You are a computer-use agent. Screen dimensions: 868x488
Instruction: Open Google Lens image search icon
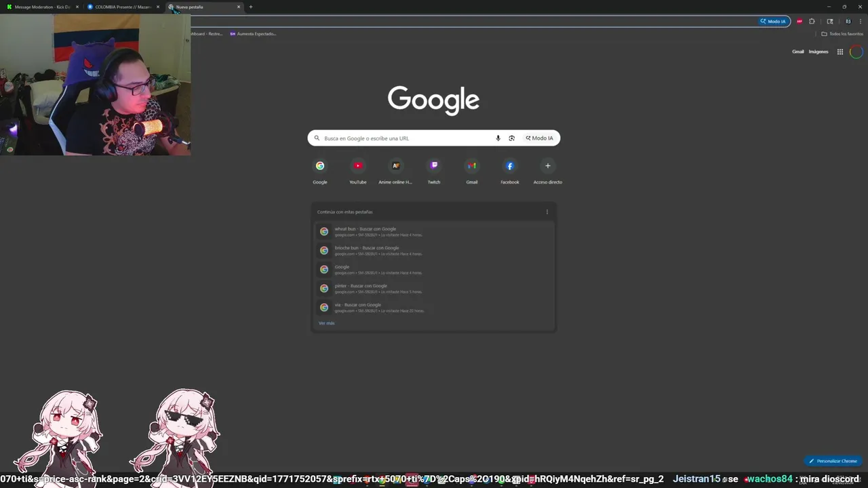pyautogui.click(x=511, y=138)
